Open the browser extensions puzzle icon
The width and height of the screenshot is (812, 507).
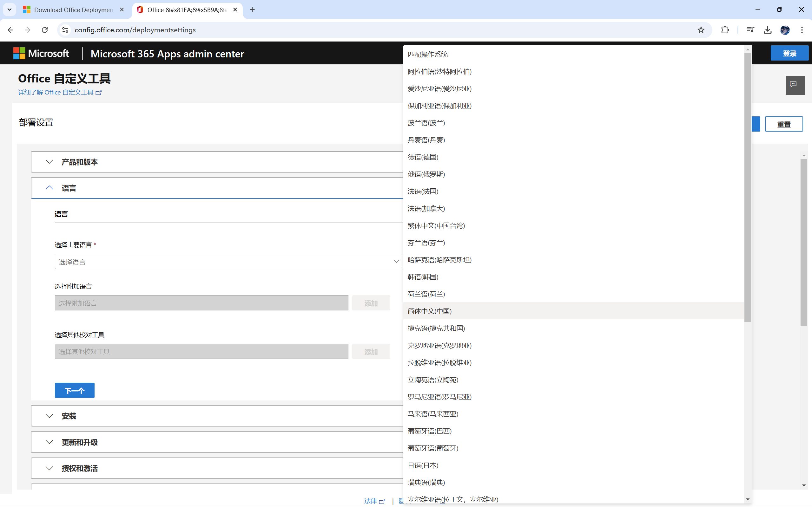tap(725, 30)
